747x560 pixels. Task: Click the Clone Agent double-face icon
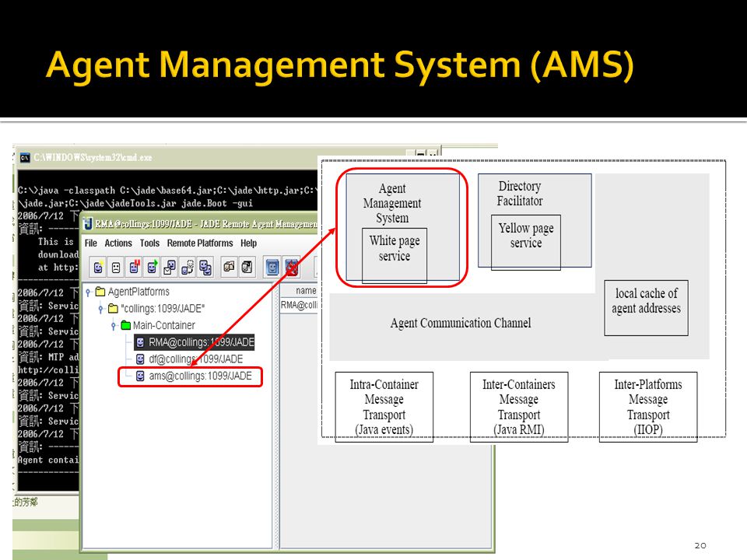tap(205, 267)
